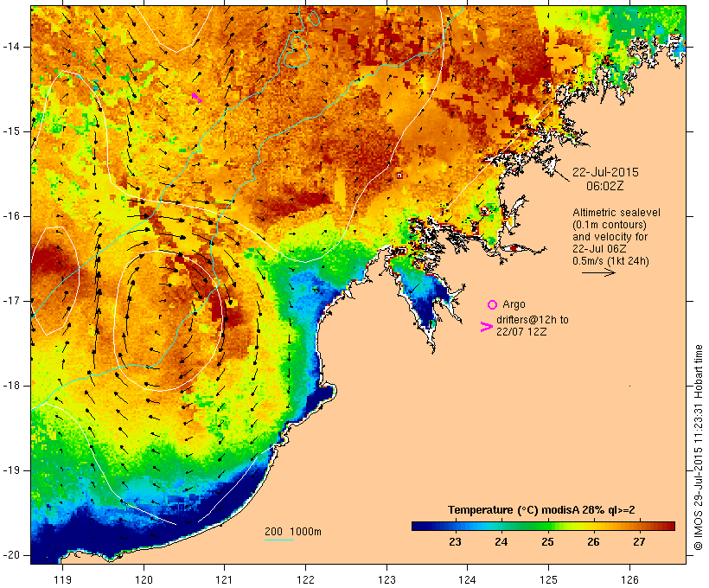Click the 'drifters@12h to' legend text

click(x=533, y=320)
